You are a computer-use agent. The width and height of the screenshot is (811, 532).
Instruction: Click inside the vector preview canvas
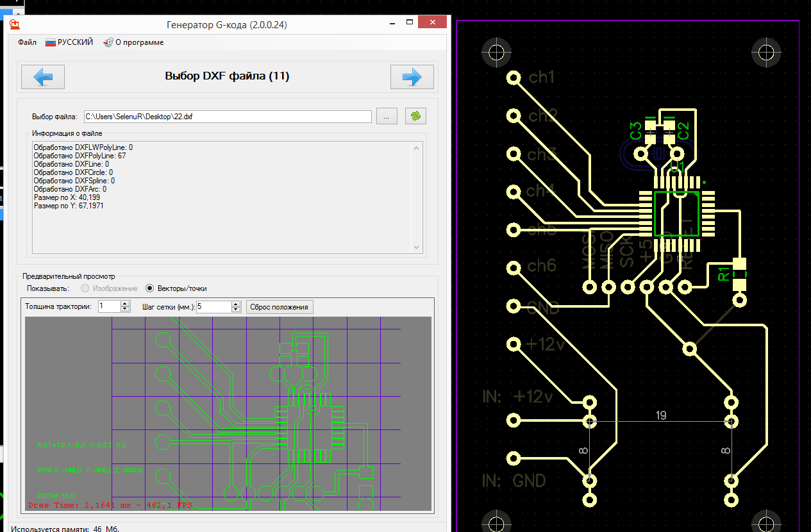(228, 413)
